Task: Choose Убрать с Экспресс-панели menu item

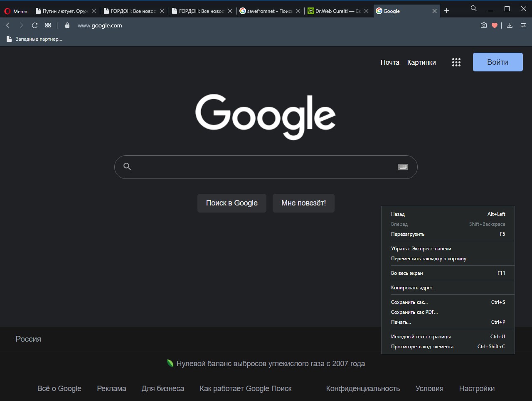Action: pos(448,249)
